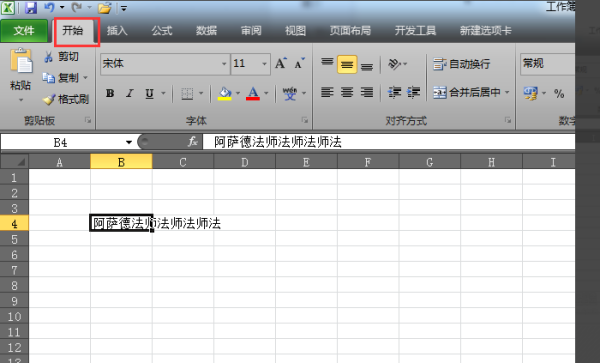Open the 文件 file tab
The height and width of the screenshot is (363, 600).
coord(24,31)
